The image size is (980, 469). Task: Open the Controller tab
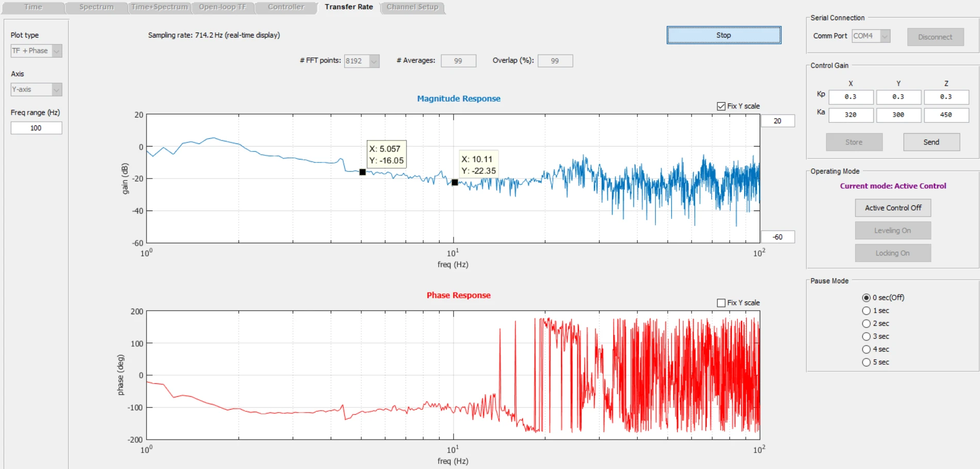point(286,7)
